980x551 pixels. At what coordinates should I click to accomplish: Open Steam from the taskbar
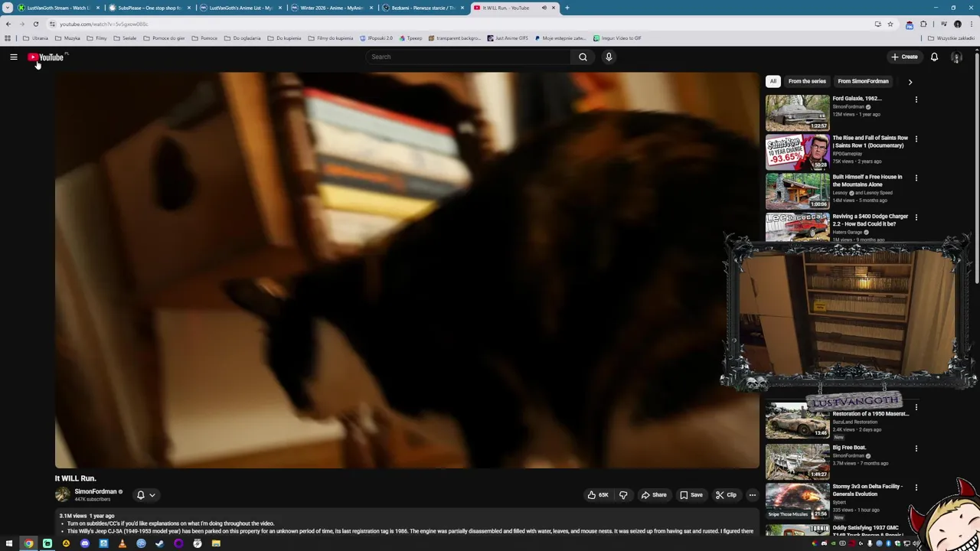pyautogui.click(x=160, y=543)
